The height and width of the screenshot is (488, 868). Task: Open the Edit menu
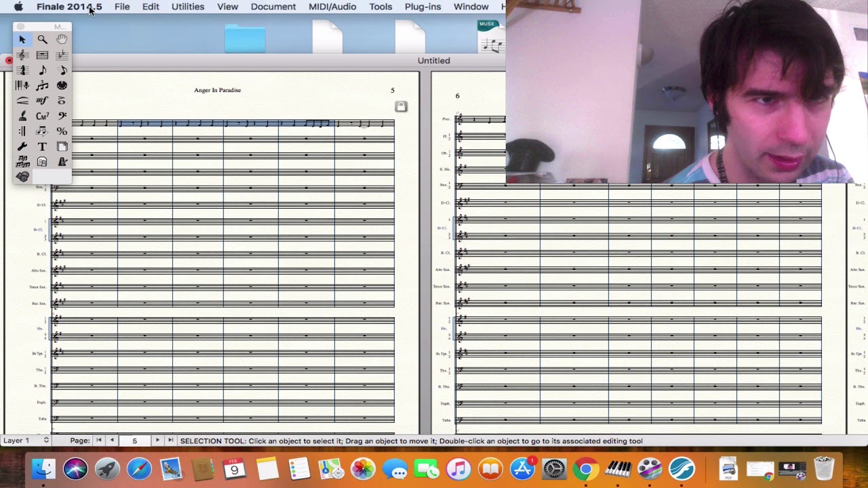click(151, 7)
